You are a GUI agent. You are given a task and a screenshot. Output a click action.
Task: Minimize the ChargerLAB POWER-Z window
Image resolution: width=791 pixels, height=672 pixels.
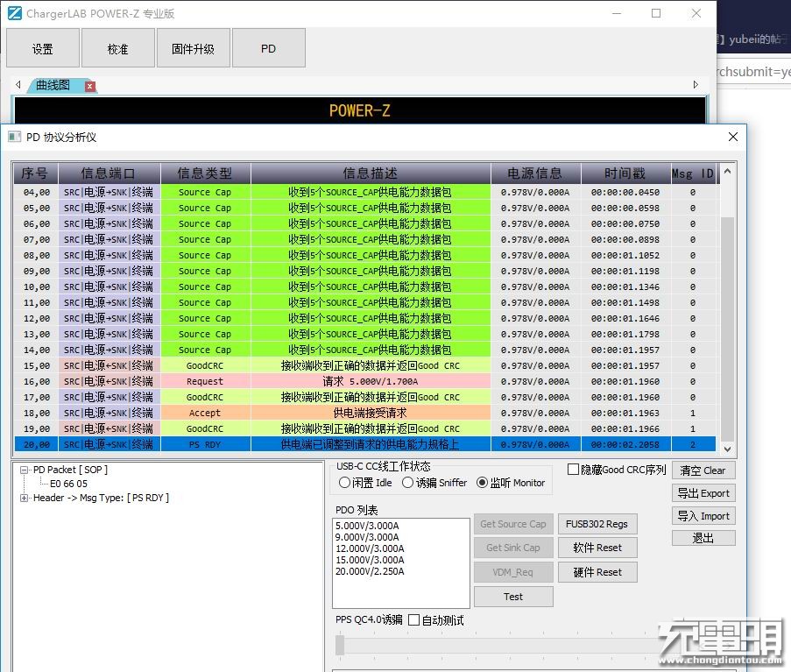(617, 13)
